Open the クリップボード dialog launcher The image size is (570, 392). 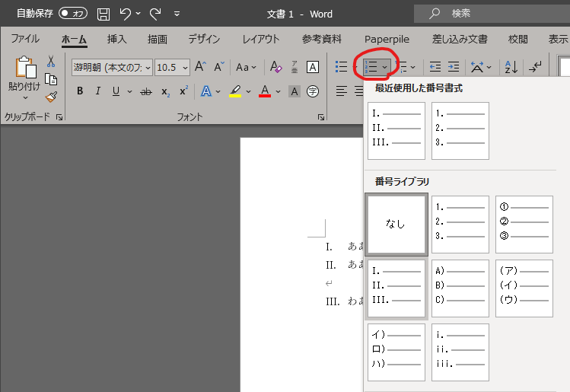59,117
